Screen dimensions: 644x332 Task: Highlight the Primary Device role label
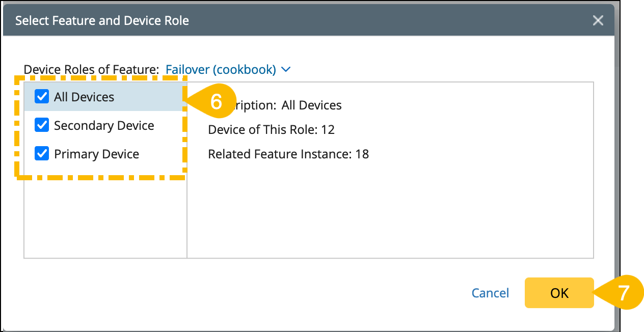pyautogui.click(x=96, y=154)
